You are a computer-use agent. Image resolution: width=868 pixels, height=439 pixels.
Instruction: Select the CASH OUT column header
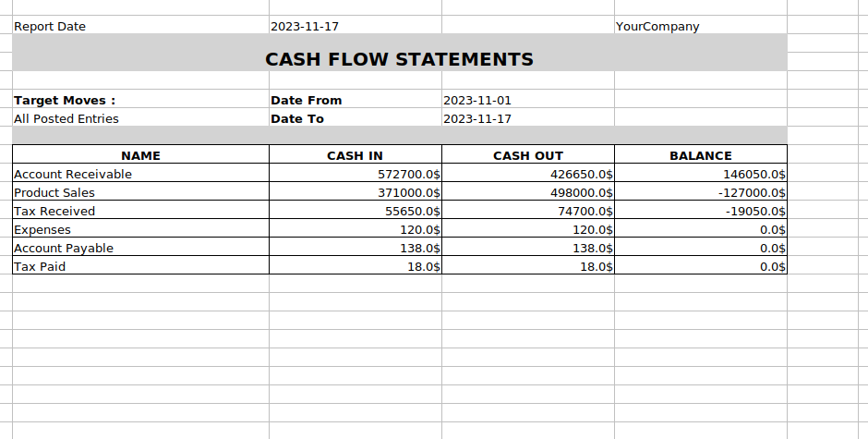[x=527, y=156]
